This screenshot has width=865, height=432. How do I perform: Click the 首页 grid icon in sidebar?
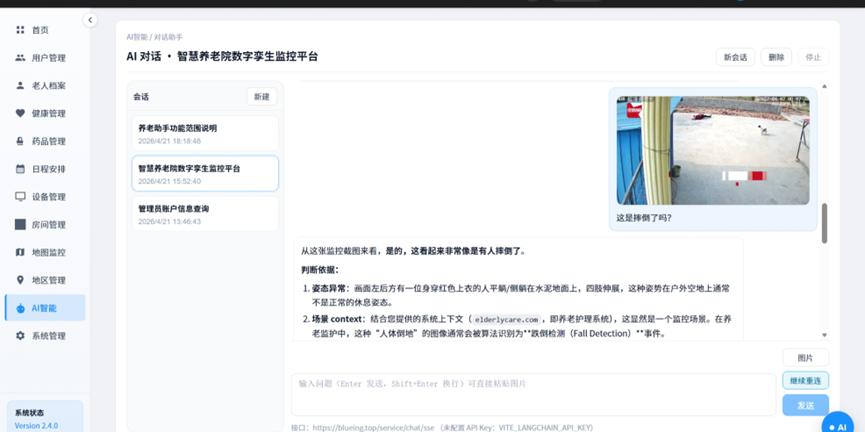[x=20, y=30]
